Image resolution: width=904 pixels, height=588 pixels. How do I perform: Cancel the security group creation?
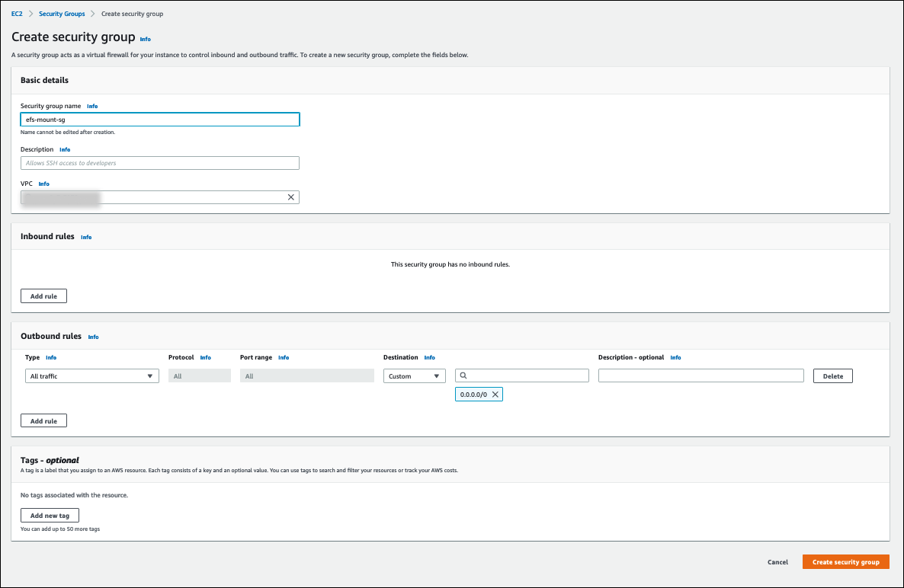[x=777, y=562]
